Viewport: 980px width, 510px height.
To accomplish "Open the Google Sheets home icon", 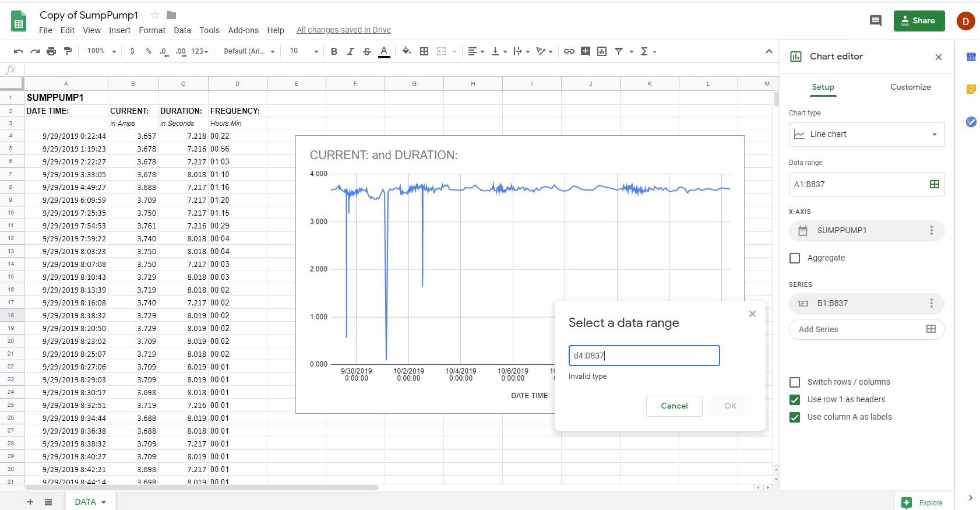I will [19, 22].
